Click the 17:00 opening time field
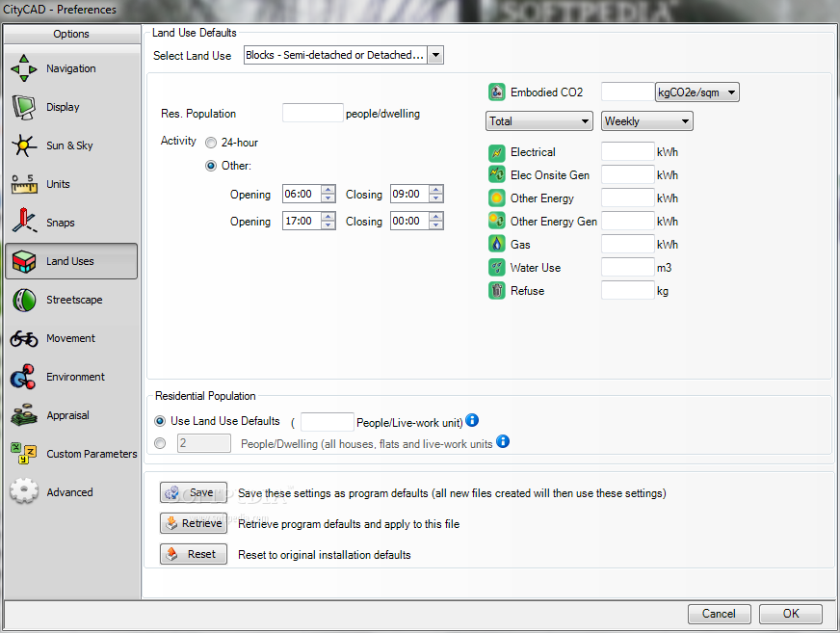840x633 pixels. 302,221
